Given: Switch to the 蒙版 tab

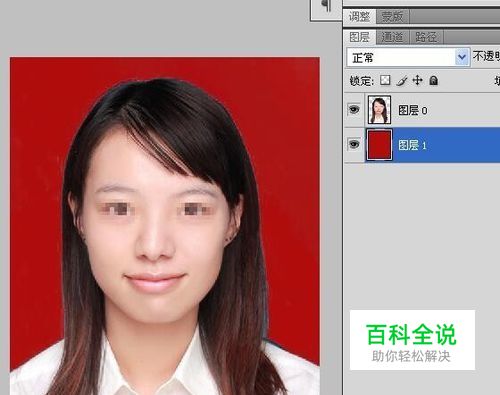Looking at the screenshot, I should (x=392, y=16).
